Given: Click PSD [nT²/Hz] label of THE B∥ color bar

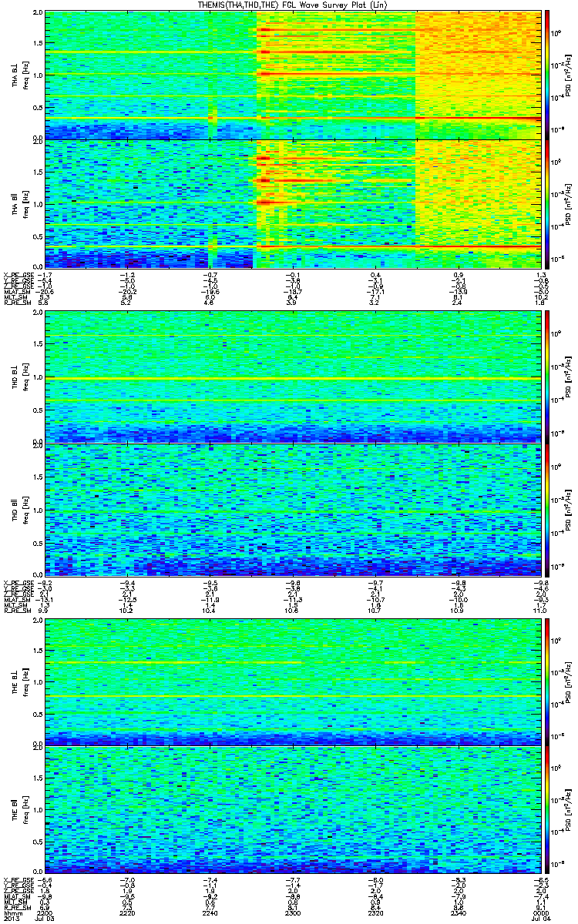Looking at the screenshot, I should pos(568,809).
